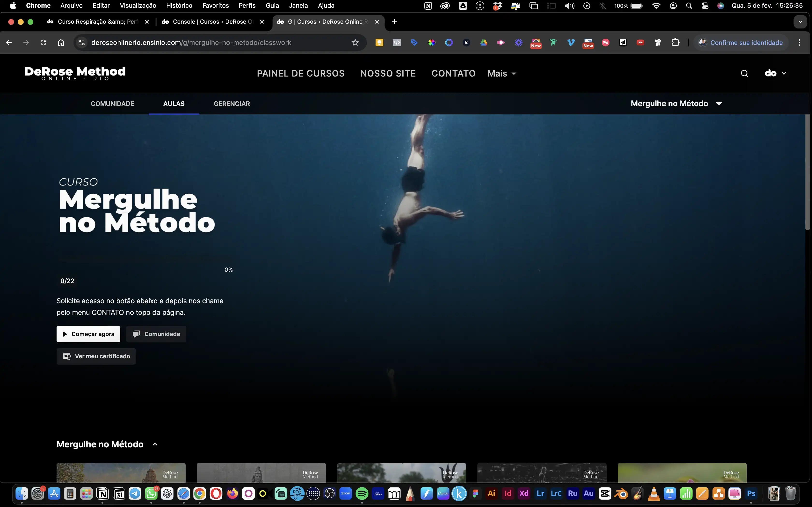Open Spotify from the dock
The height and width of the screenshot is (507, 812).
pos(362,493)
